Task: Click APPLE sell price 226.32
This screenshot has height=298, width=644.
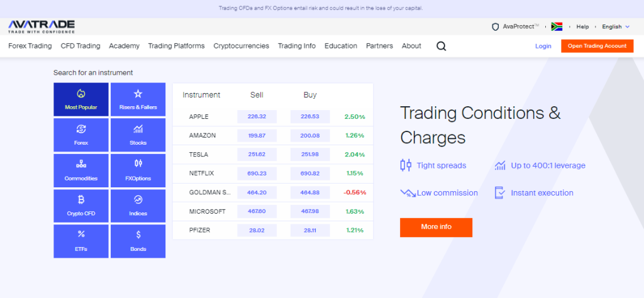Action: (257, 116)
